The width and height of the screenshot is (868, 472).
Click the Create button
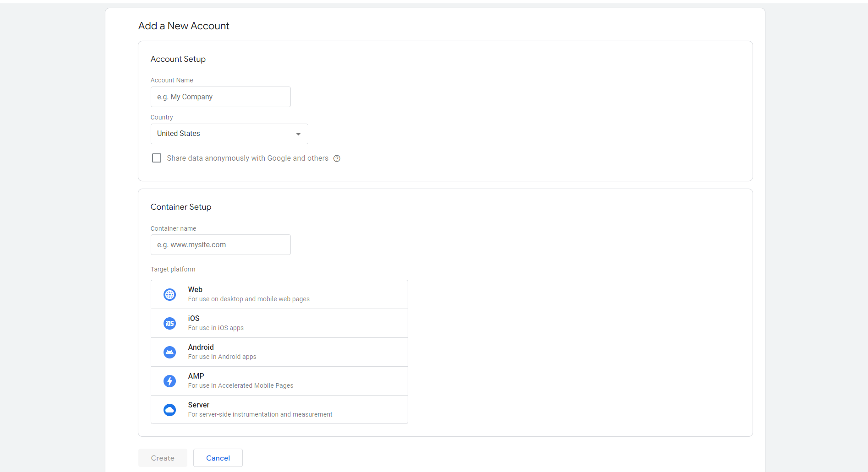tap(163, 457)
